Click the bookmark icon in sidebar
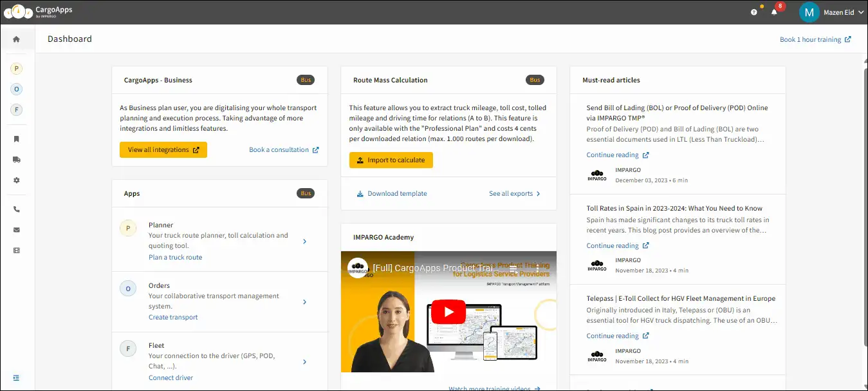Image resolution: width=868 pixels, height=391 pixels. pos(17,139)
